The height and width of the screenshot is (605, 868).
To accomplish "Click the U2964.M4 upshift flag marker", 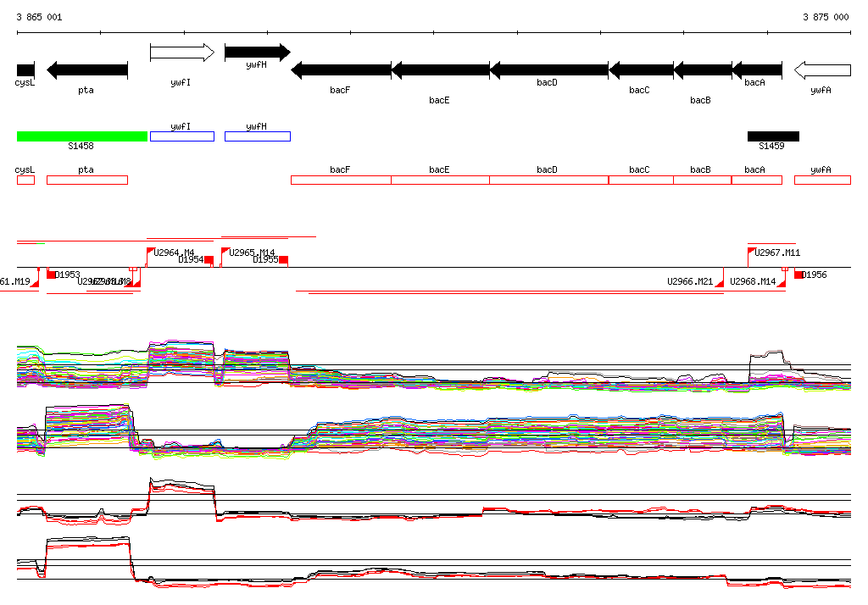I will coord(151,252).
